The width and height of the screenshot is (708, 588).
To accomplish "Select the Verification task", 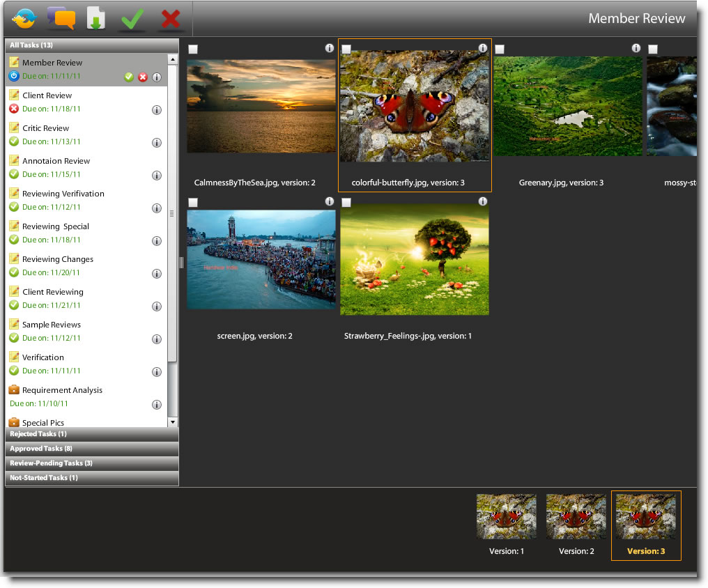I will (x=86, y=364).
